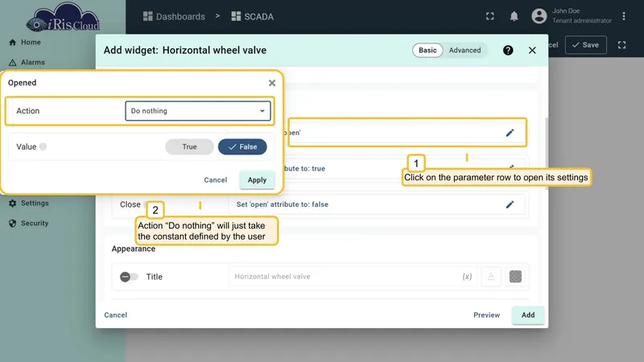Edit the Close action with pencil icon
This screenshot has width=644, height=362.
click(510, 204)
